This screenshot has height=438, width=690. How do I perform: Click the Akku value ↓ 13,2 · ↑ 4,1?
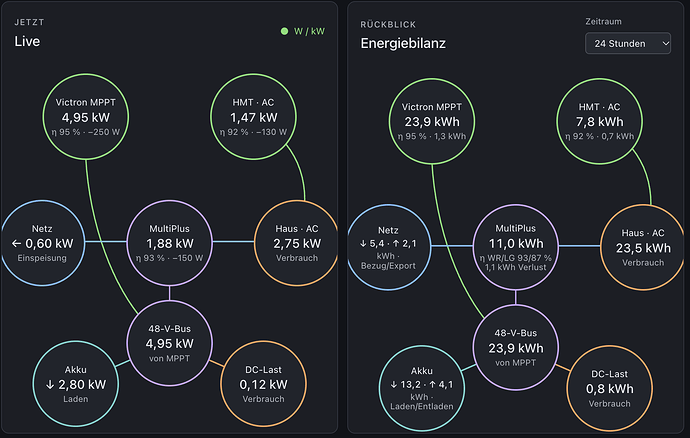pyautogui.click(x=422, y=385)
